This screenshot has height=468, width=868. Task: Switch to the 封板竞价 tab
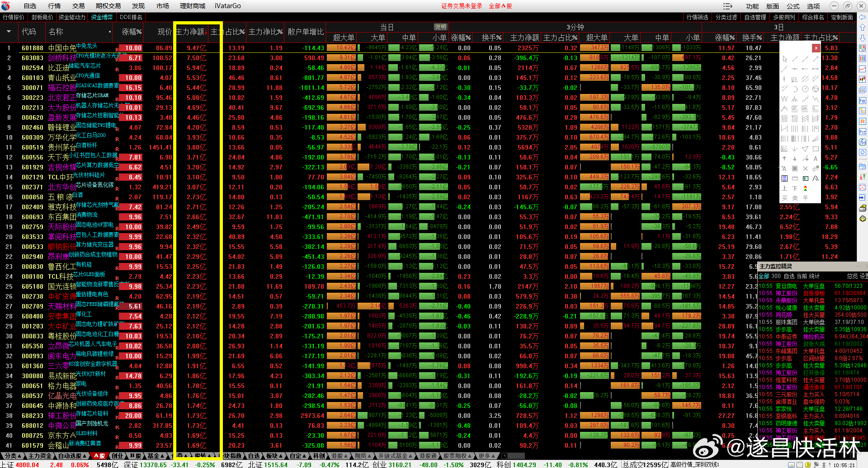(x=42, y=17)
